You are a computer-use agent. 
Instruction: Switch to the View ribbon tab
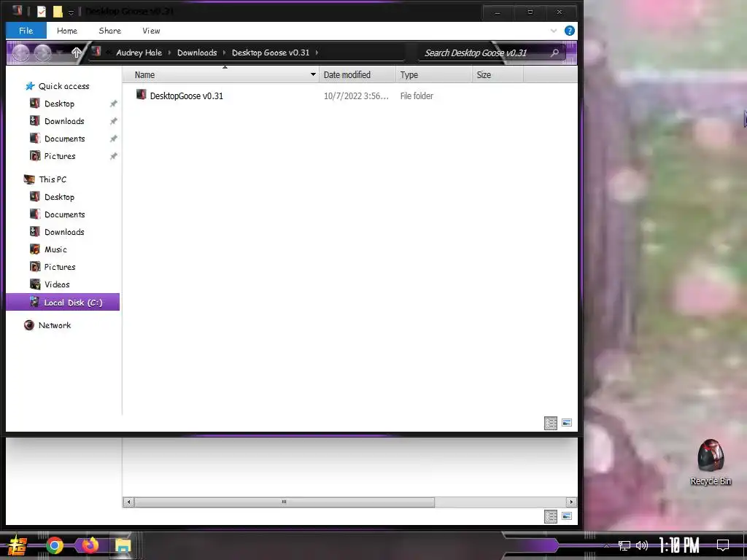point(151,31)
